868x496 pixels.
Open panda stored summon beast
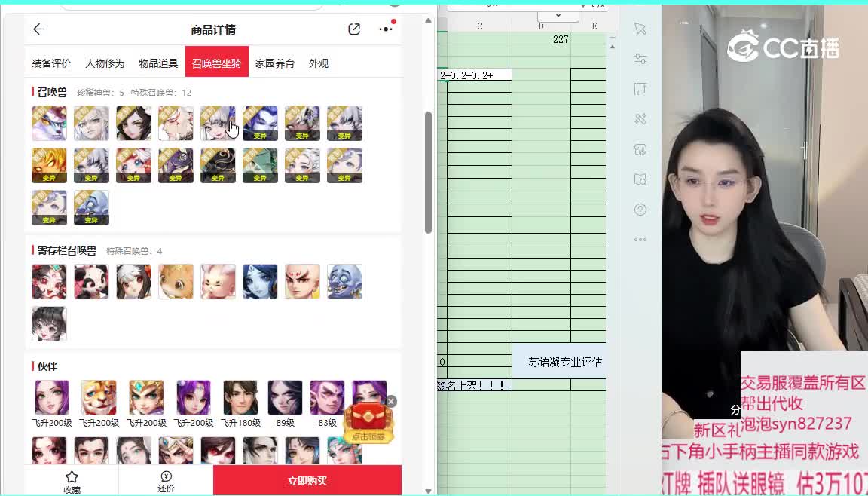pyautogui.click(x=91, y=282)
